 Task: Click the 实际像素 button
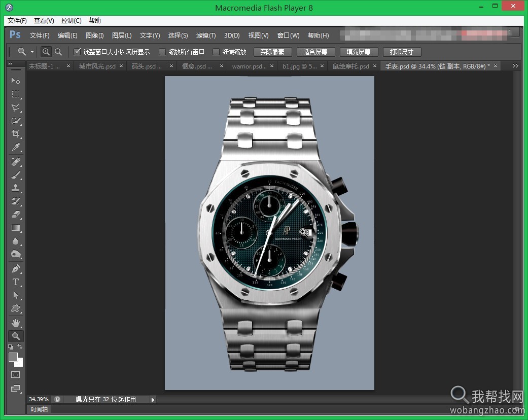[272, 52]
